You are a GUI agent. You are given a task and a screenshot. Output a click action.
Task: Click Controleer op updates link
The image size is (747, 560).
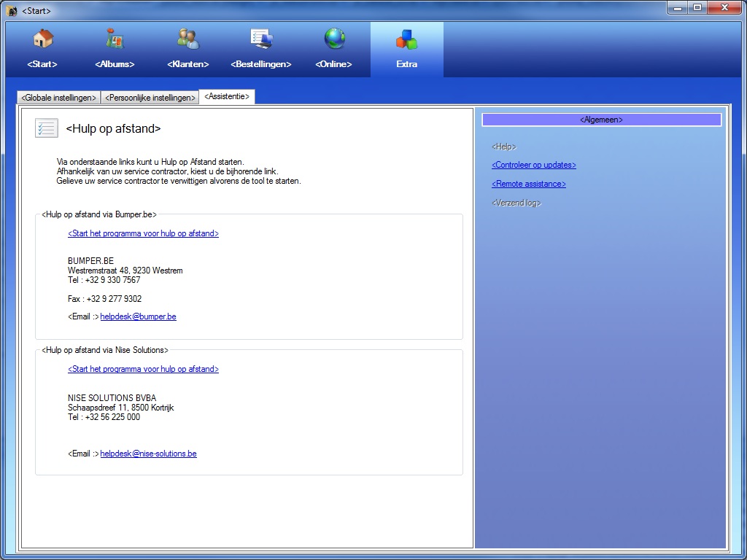[x=533, y=166]
